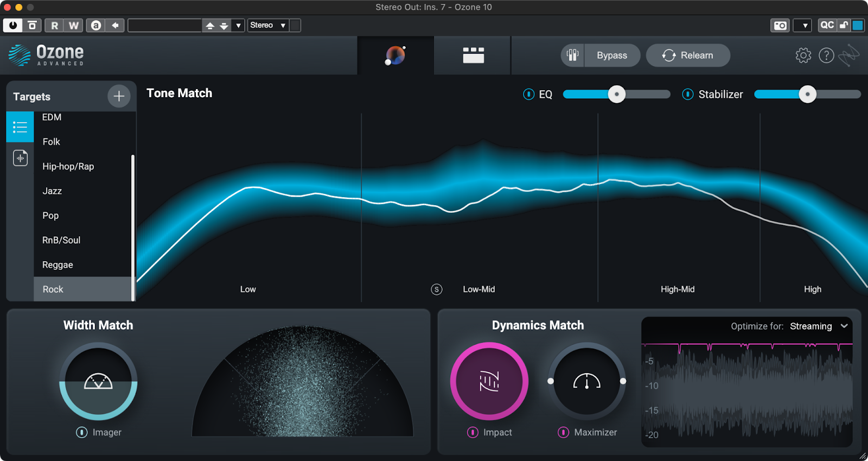Click the Maximizer dial

point(586,381)
